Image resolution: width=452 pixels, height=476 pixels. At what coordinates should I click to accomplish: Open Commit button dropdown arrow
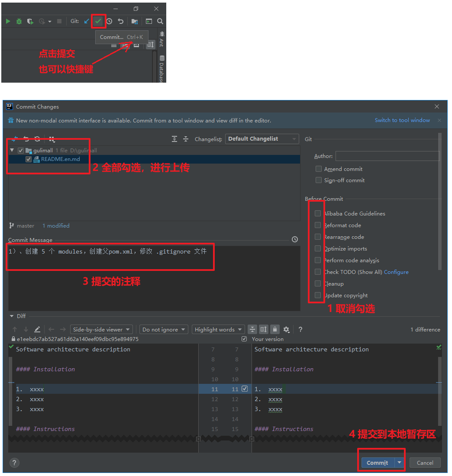400,463
